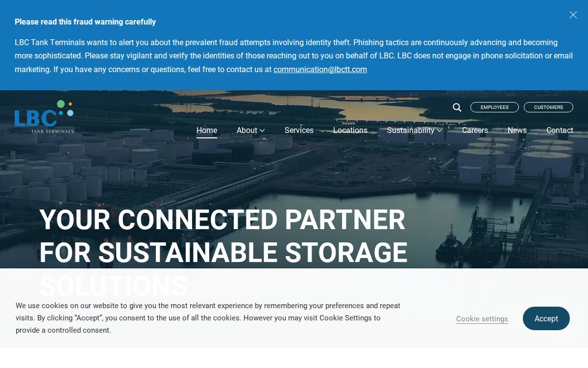Open the Employees portal button

(494, 107)
